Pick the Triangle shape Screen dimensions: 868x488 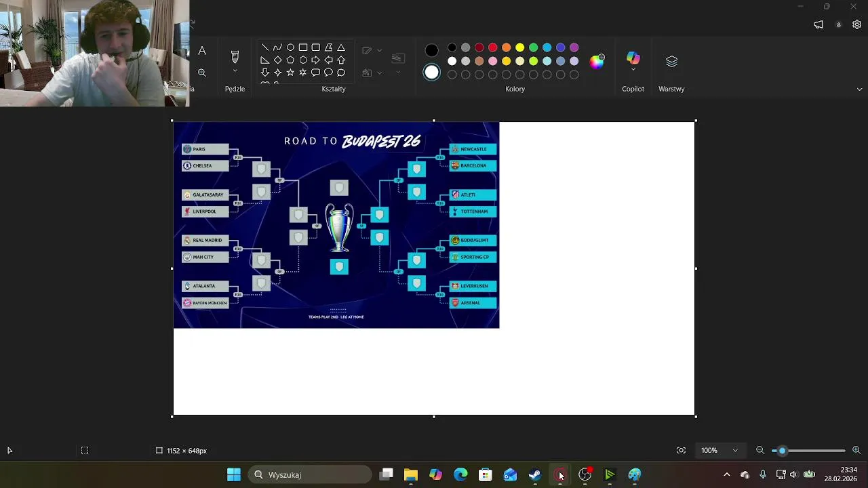[341, 47]
